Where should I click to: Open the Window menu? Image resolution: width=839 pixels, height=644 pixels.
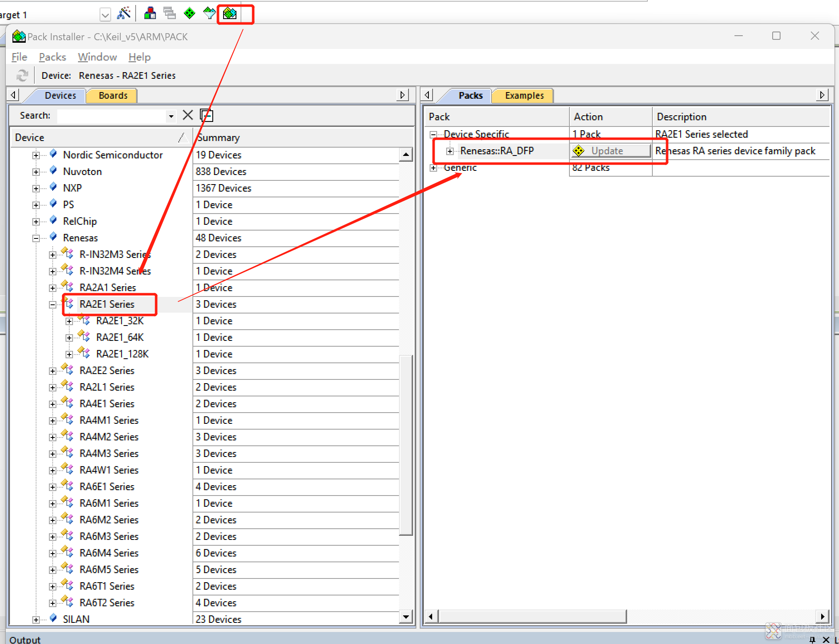97,57
